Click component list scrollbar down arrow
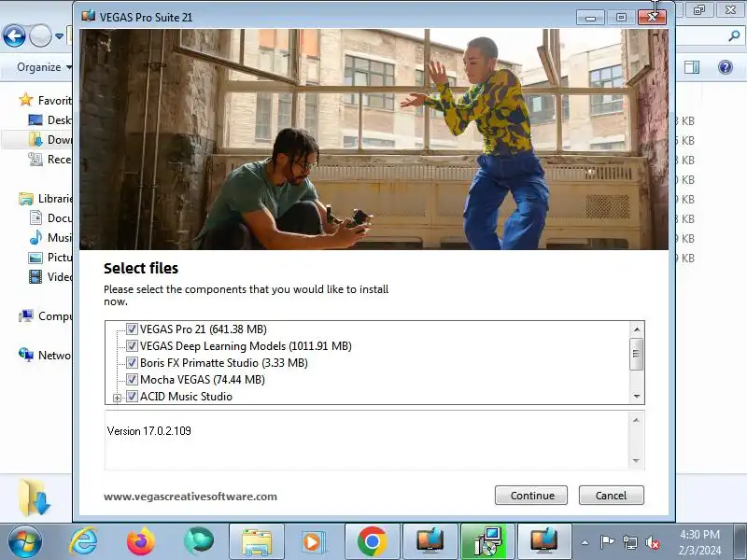The height and width of the screenshot is (560, 747). (637, 396)
